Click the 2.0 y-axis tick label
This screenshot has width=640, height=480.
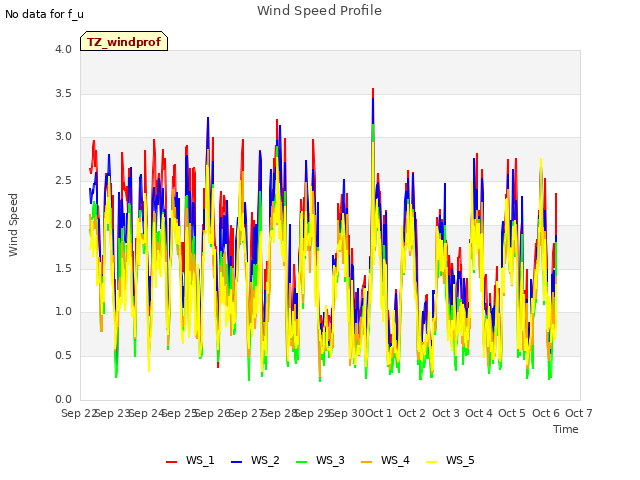point(64,224)
